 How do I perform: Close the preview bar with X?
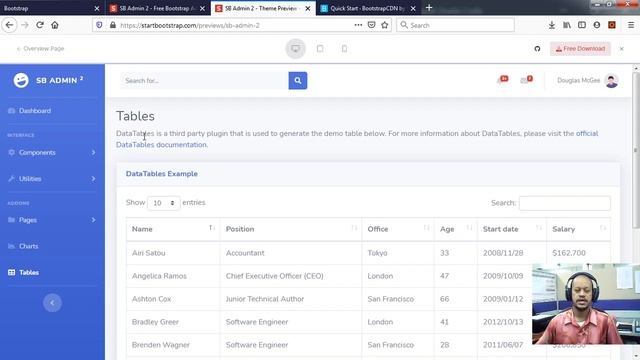pos(621,49)
